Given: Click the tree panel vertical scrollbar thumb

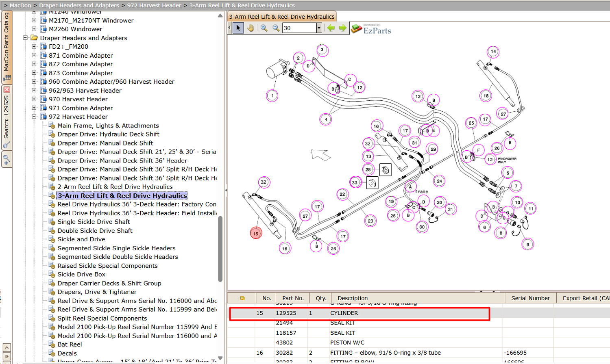Looking at the screenshot, I should (x=220, y=249).
